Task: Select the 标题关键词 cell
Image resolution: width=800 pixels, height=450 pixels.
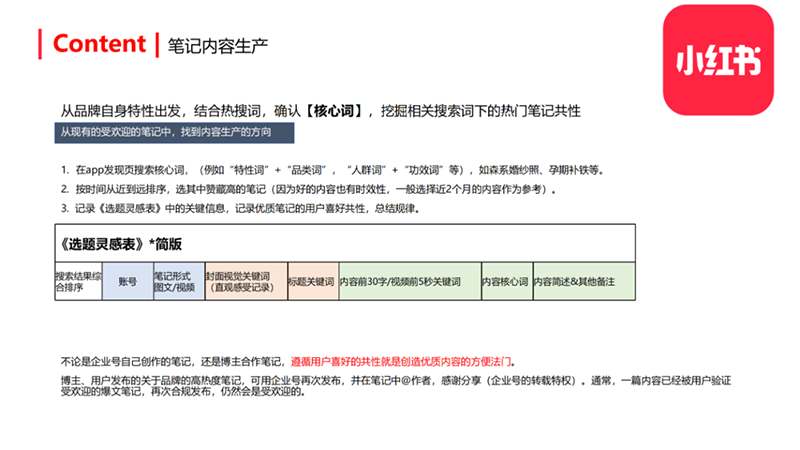Action: [313, 282]
